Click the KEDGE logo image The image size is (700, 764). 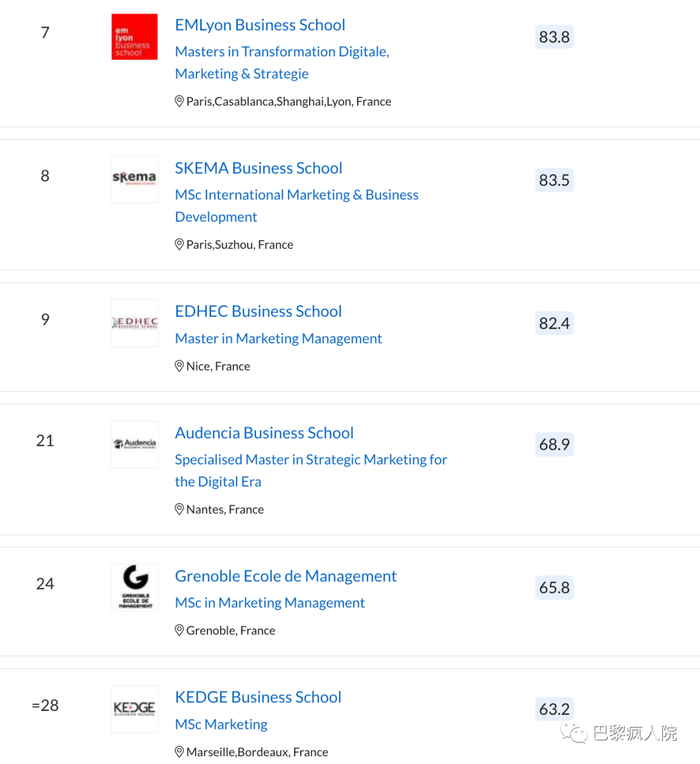134,708
